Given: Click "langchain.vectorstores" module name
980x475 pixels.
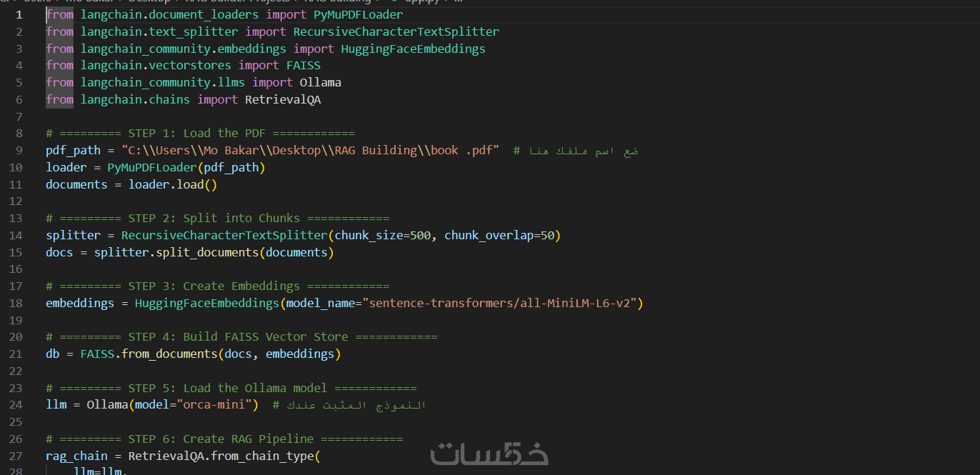Looking at the screenshot, I should 155,65.
